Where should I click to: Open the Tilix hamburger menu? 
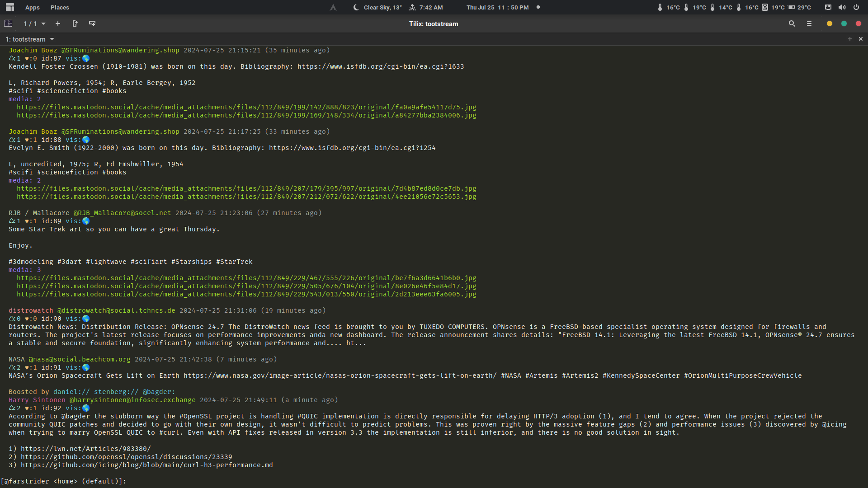coord(809,23)
